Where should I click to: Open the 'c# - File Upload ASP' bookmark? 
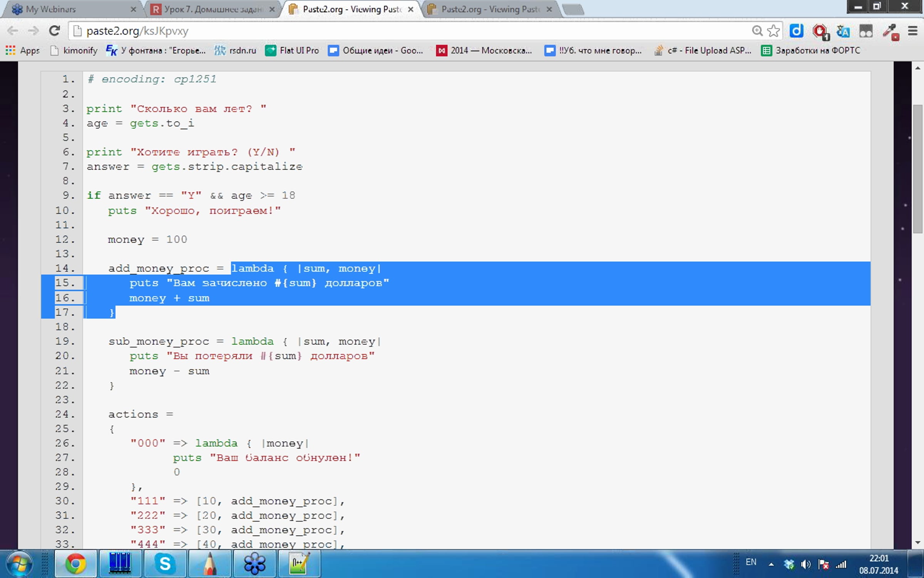pyautogui.click(x=703, y=50)
